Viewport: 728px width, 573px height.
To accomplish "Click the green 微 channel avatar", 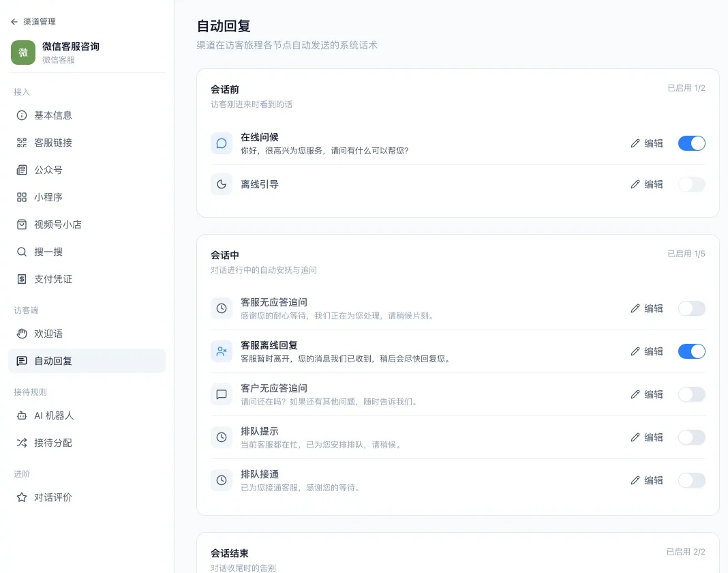I will (x=23, y=53).
